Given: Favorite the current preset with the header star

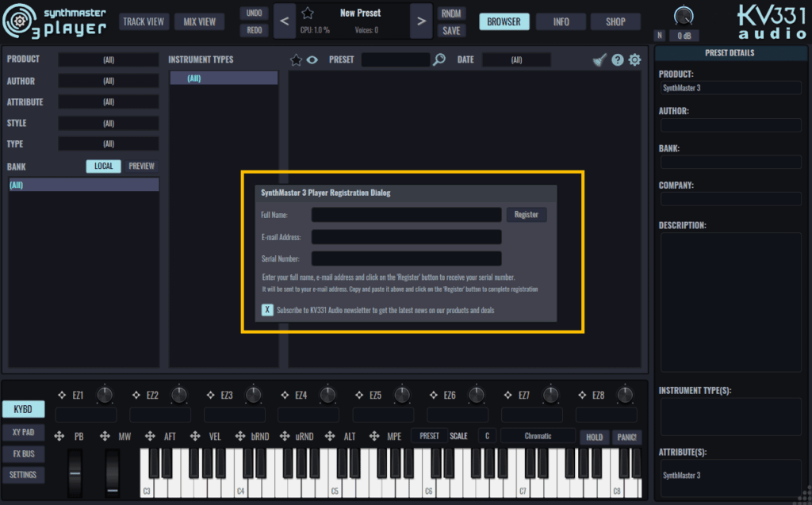Looking at the screenshot, I should pos(308,13).
